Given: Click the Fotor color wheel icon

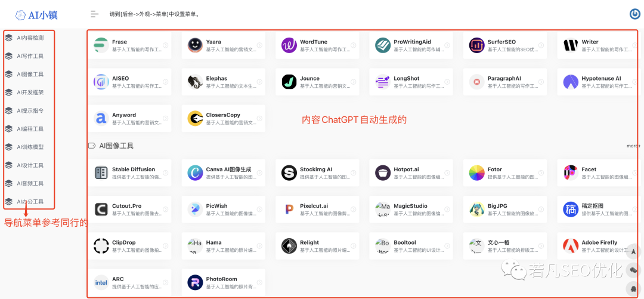Looking at the screenshot, I should coord(477,172).
